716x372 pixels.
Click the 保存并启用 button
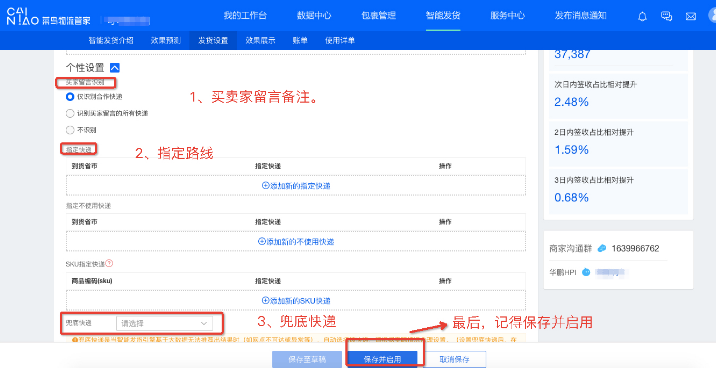[x=382, y=360]
